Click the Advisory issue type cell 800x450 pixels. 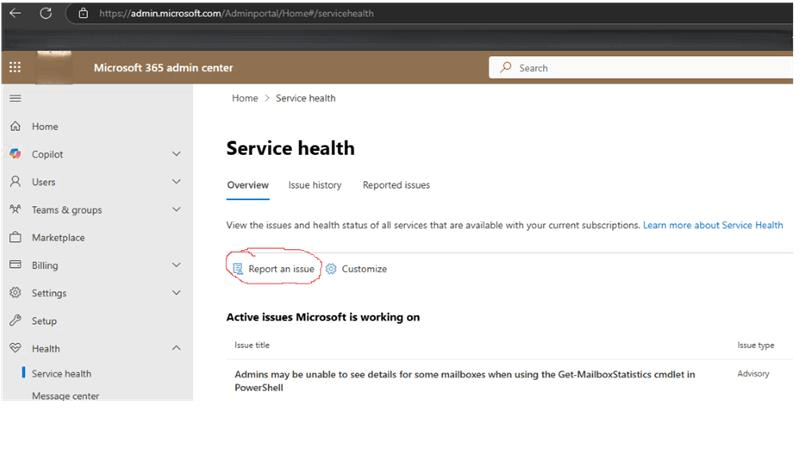coord(753,373)
